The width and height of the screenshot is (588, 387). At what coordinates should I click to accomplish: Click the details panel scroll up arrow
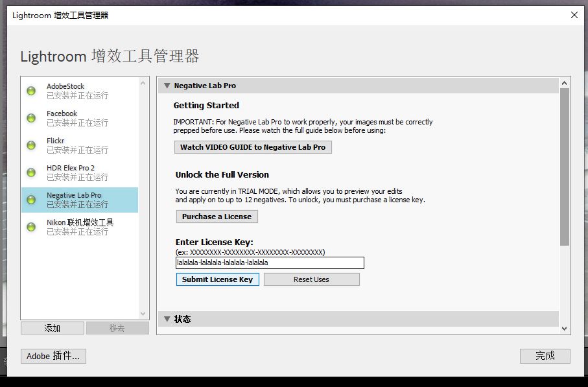coord(565,83)
